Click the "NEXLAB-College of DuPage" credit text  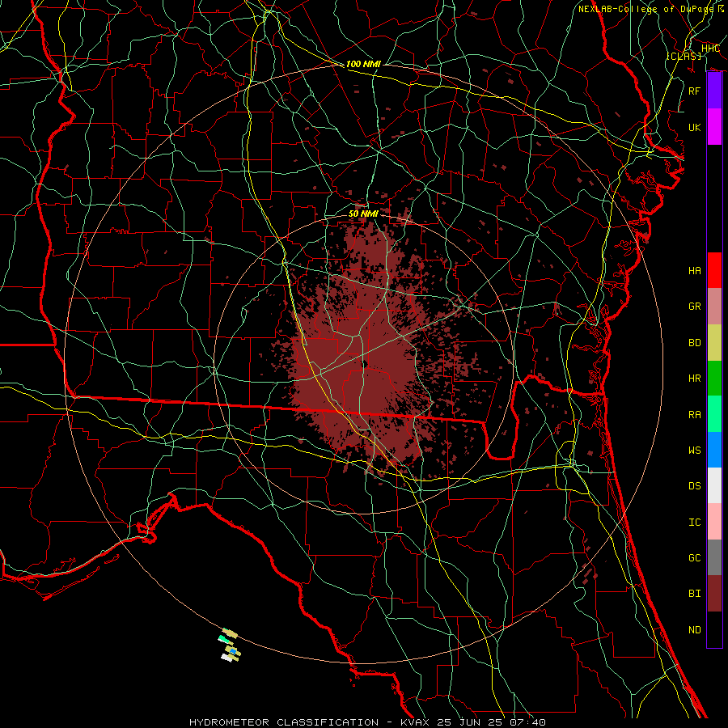point(645,9)
